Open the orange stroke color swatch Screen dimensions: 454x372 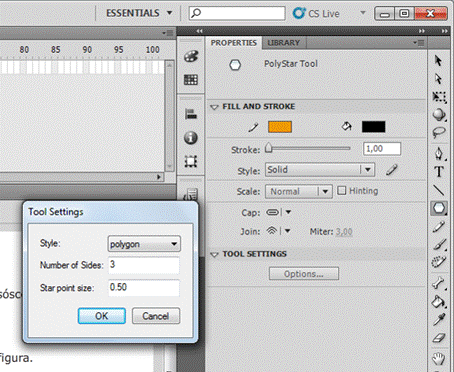[x=280, y=127]
